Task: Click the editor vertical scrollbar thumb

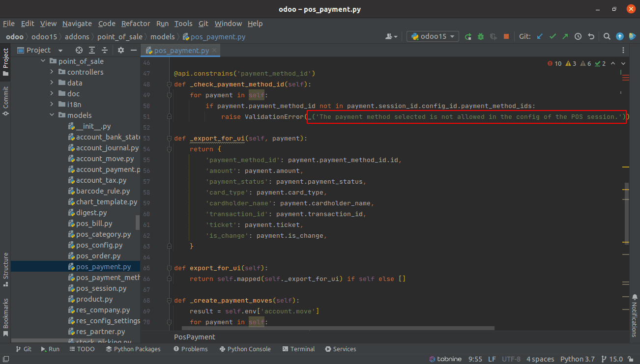Action: click(x=626, y=213)
